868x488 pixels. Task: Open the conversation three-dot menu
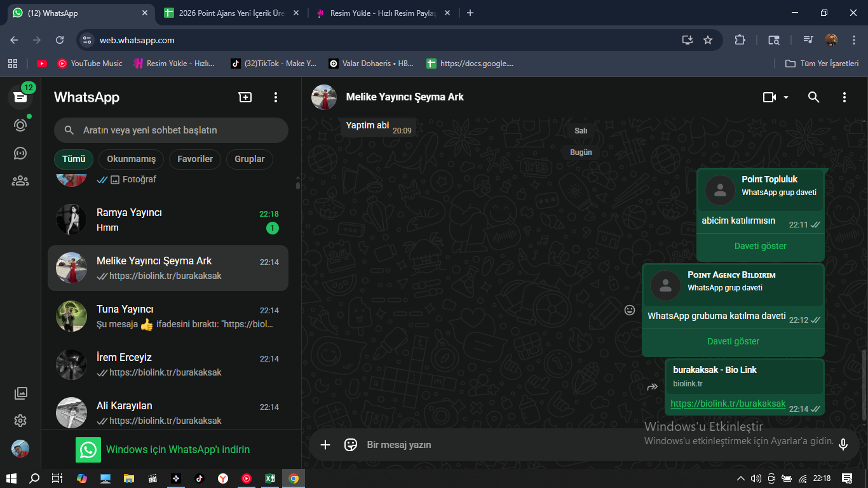(x=844, y=97)
